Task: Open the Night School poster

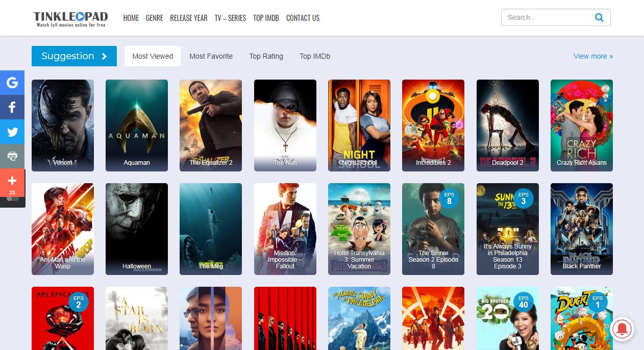Action: [359, 126]
